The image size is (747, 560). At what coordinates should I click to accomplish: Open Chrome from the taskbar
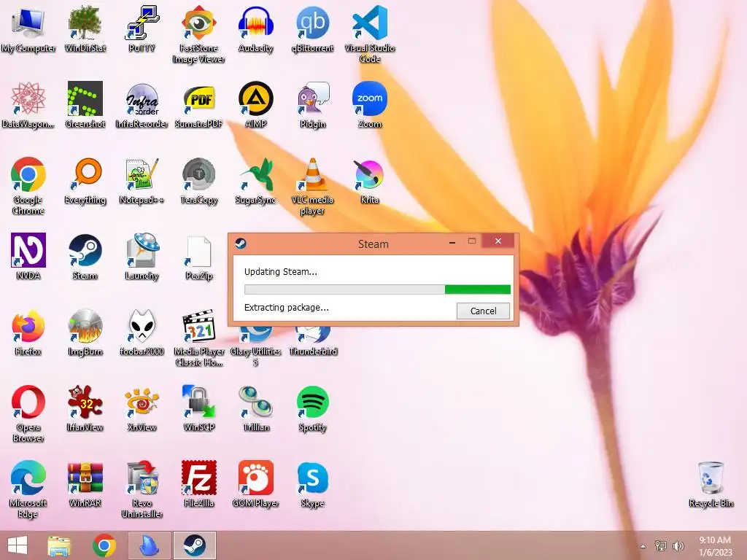point(104,545)
